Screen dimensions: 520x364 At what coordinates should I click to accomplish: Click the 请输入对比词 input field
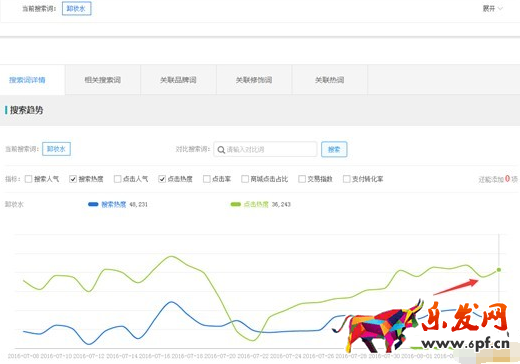point(265,149)
